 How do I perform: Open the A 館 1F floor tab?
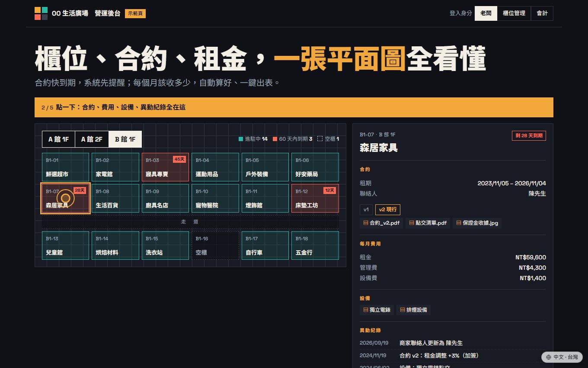tap(58, 139)
